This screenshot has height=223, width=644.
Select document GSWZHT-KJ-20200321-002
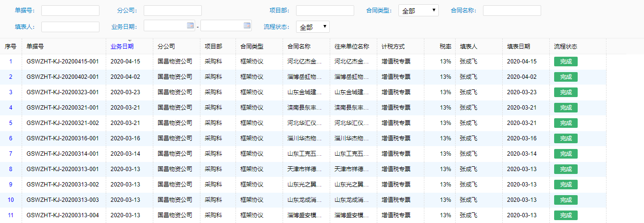point(62,123)
